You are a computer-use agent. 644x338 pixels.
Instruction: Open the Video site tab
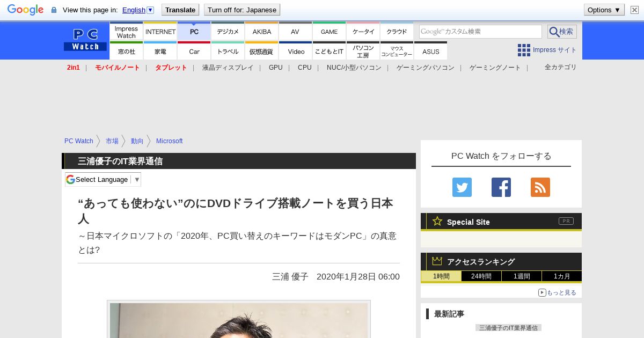(x=296, y=51)
